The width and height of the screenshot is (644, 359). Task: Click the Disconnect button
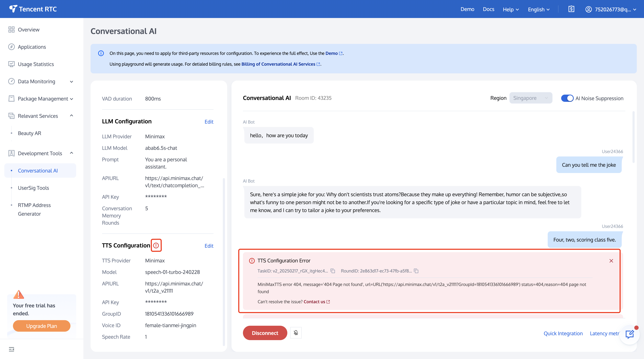tap(265, 333)
